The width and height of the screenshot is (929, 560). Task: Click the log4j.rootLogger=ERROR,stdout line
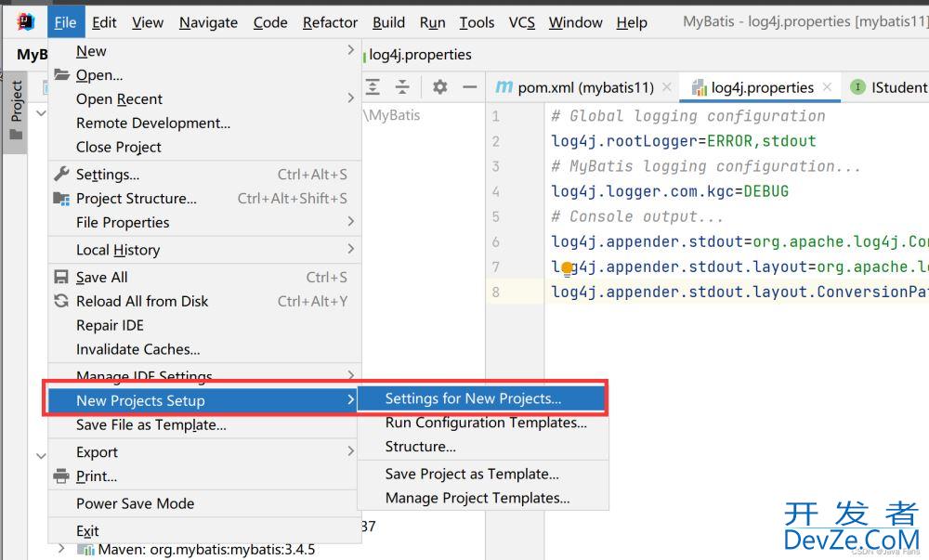click(683, 141)
